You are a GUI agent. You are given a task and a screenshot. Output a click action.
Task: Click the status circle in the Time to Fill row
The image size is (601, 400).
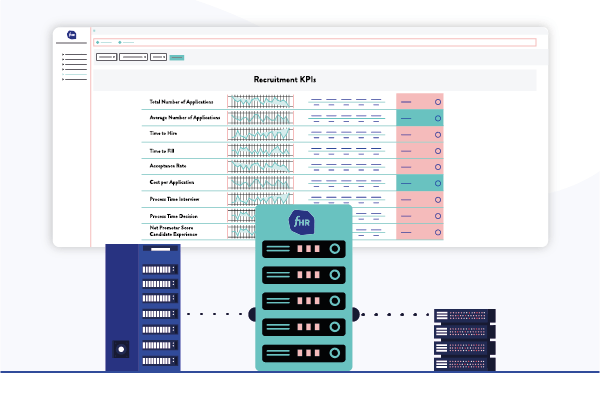pos(438,151)
